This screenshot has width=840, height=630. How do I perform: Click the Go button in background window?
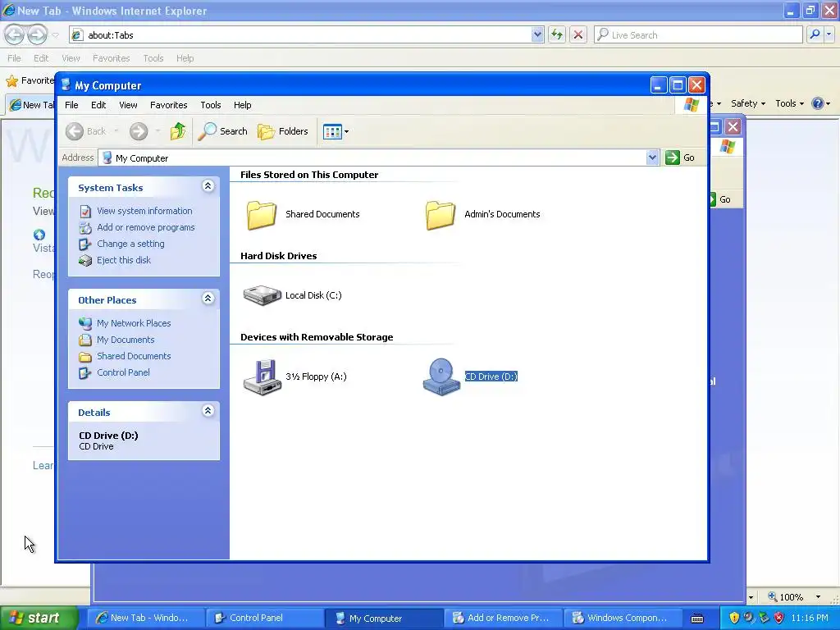pos(721,199)
